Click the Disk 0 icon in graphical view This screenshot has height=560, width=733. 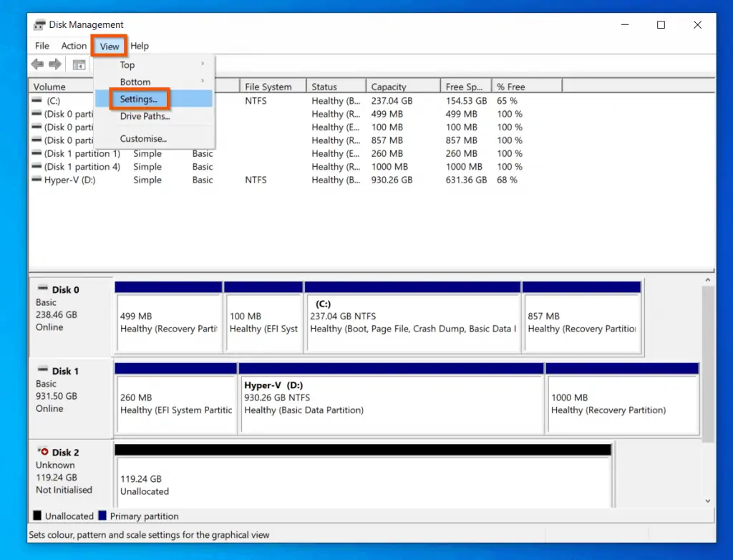43,288
